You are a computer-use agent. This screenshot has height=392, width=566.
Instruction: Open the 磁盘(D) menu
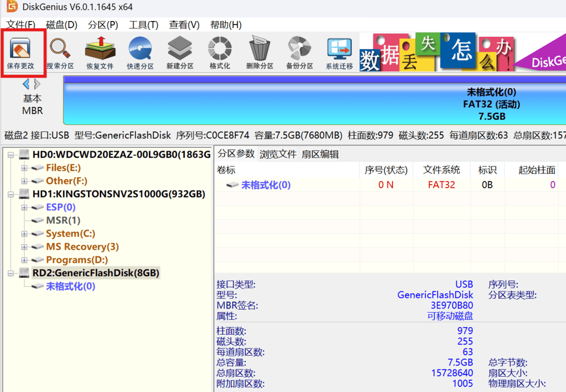tap(62, 25)
